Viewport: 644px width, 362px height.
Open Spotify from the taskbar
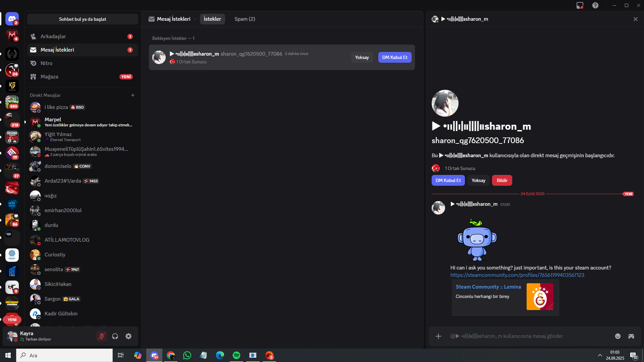point(236,355)
